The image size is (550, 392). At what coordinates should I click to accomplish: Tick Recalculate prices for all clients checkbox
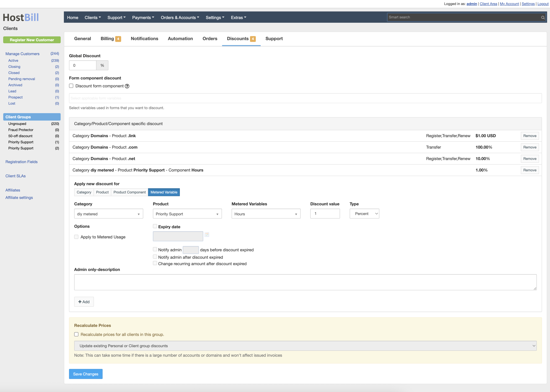(76, 334)
